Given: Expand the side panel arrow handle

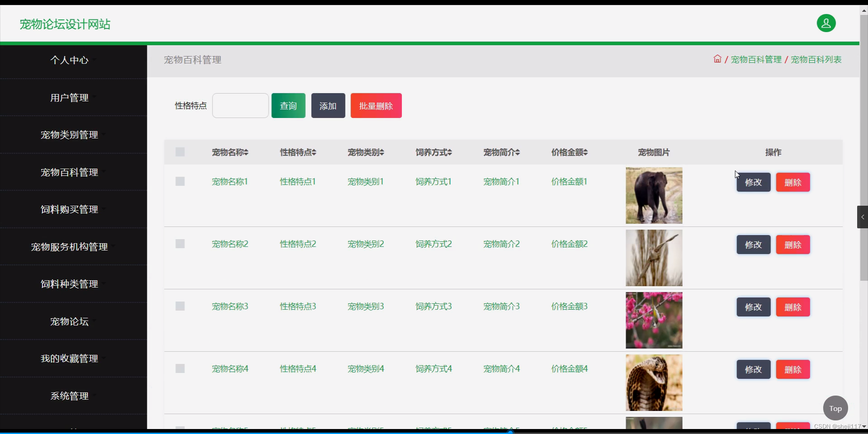Looking at the screenshot, I should pyautogui.click(x=863, y=217).
